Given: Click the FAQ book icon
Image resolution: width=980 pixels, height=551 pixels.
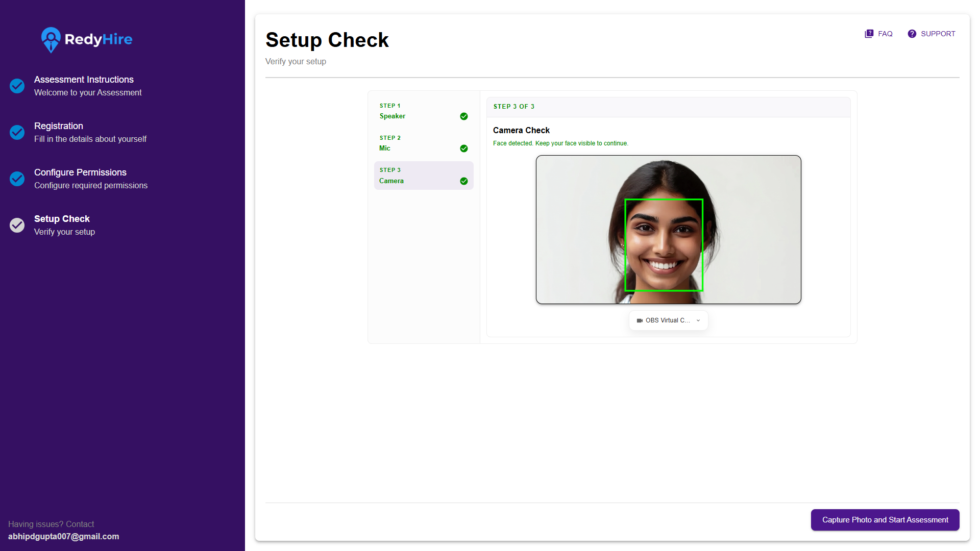Looking at the screenshot, I should pos(869,34).
